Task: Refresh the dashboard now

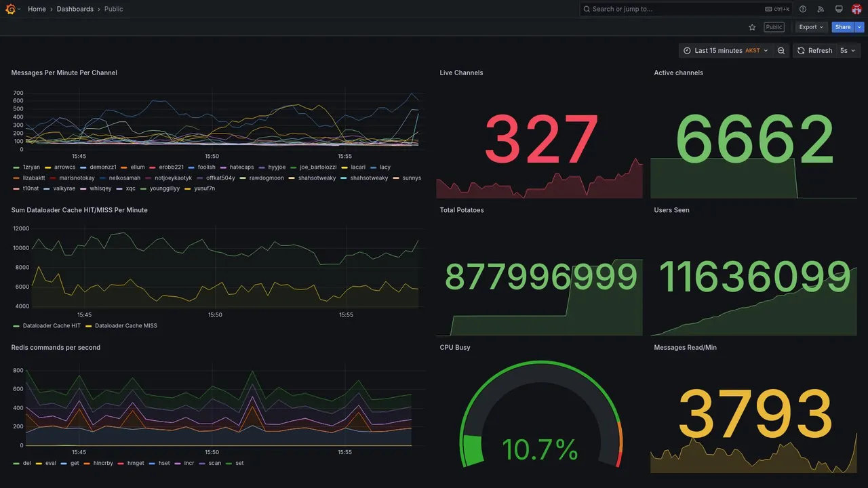Action: coord(814,51)
